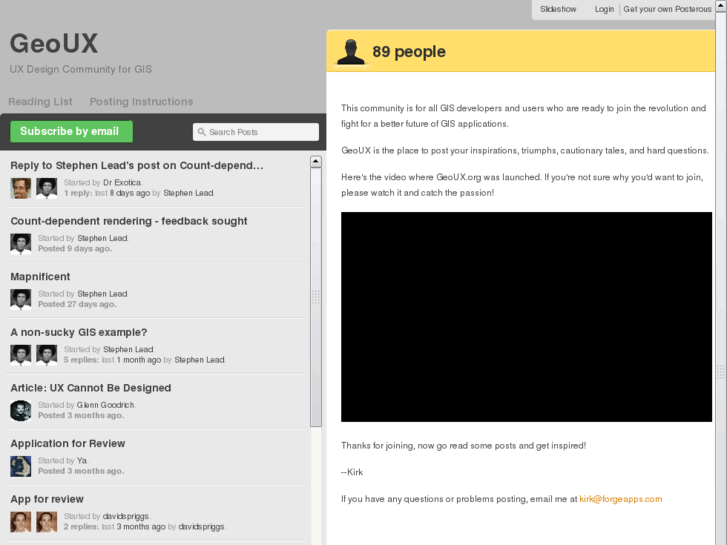Viewport: 727px width, 545px height.
Task: Open Stephen Lead's avatar on Count-dependent rendering post
Action: click(21, 244)
